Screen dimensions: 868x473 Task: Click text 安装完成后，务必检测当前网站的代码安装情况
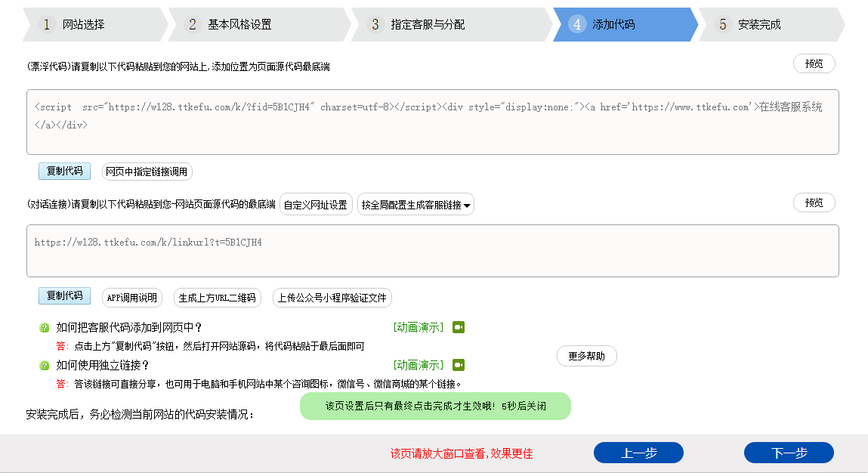click(140, 414)
